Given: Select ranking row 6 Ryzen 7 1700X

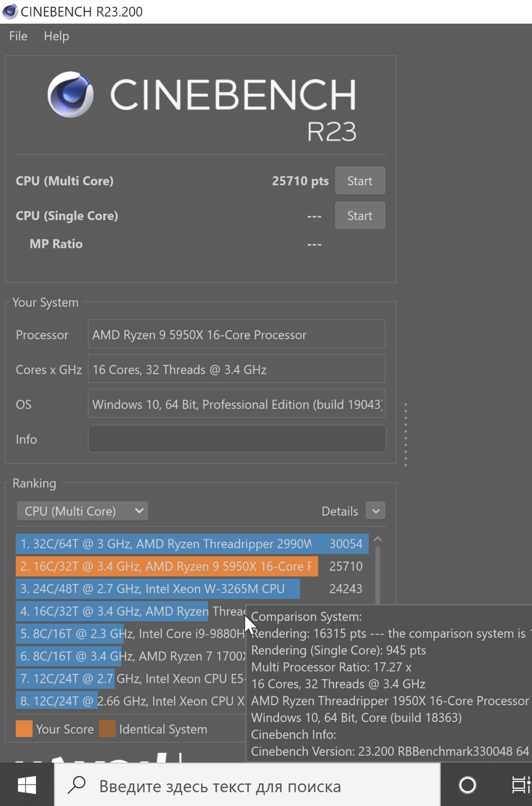Looking at the screenshot, I should point(131,656).
